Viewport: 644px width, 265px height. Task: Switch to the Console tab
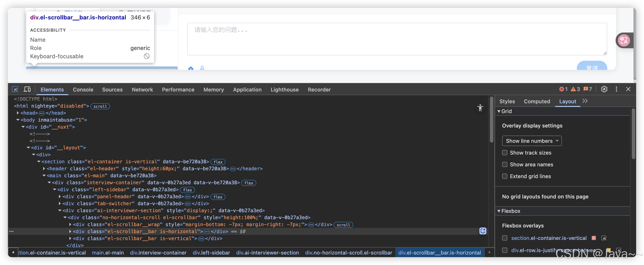click(83, 89)
